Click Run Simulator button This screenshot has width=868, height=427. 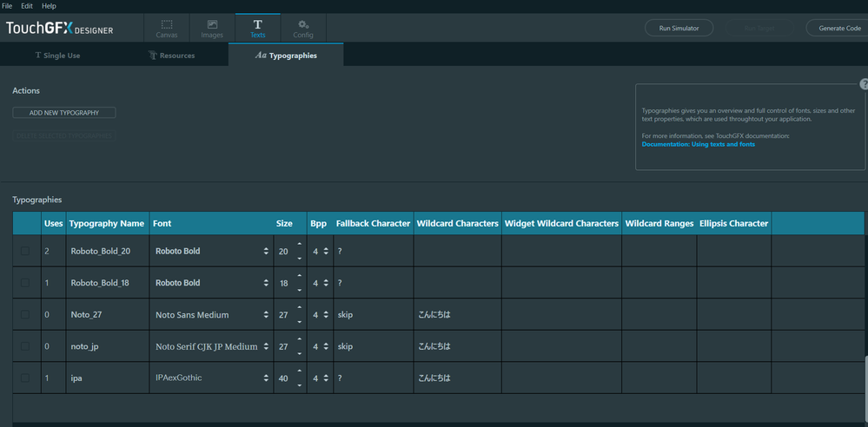click(x=679, y=29)
